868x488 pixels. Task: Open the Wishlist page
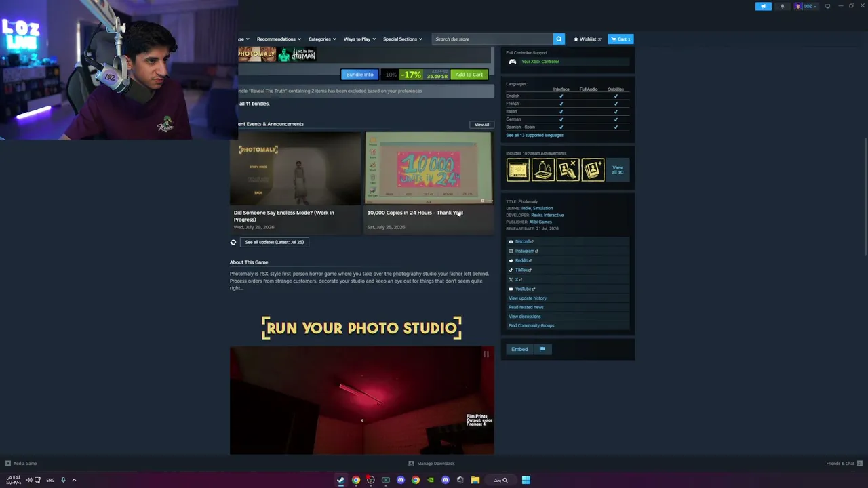click(x=588, y=39)
